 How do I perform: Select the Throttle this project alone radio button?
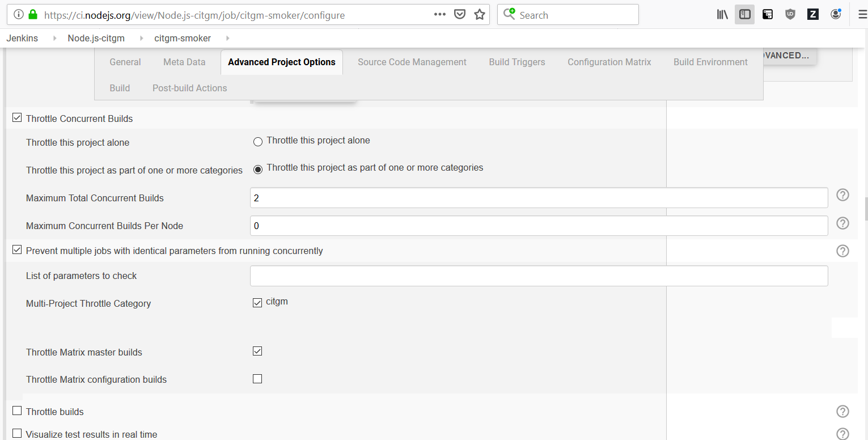258,142
